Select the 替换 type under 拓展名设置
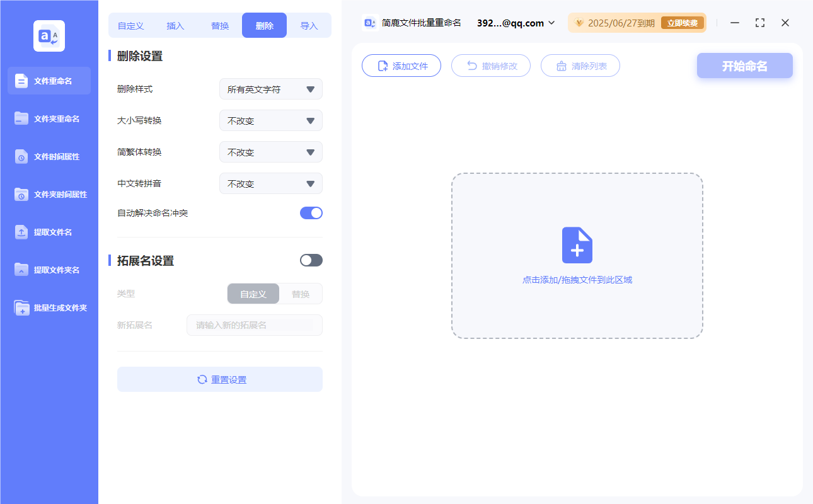Viewport: 813px width, 504px height. click(x=300, y=294)
